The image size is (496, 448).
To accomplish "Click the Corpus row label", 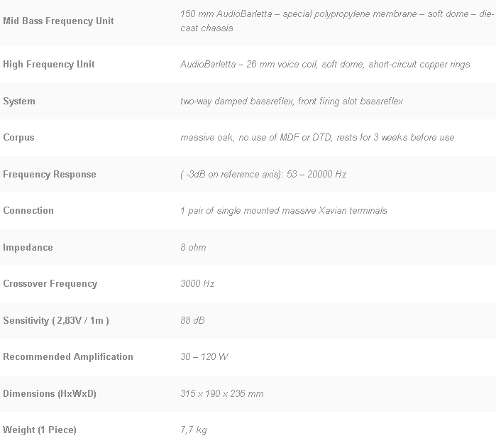I will 18,138.
